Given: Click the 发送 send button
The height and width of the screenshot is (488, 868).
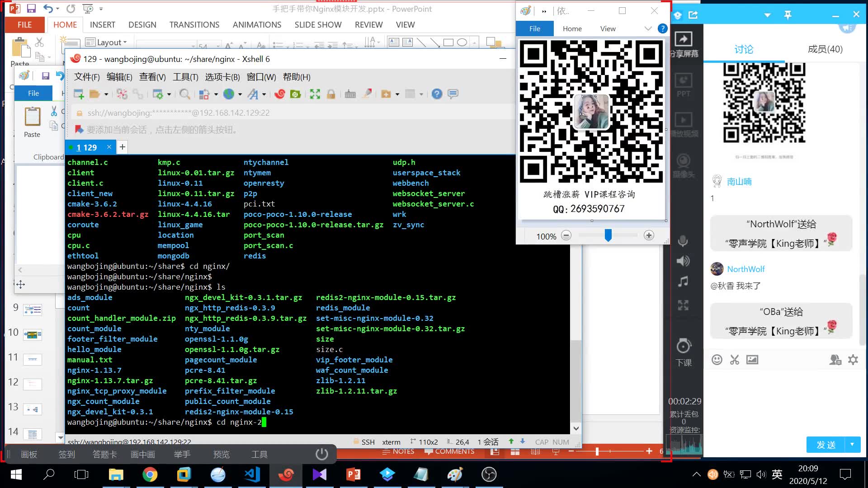Looking at the screenshot, I should pos(826,445).
